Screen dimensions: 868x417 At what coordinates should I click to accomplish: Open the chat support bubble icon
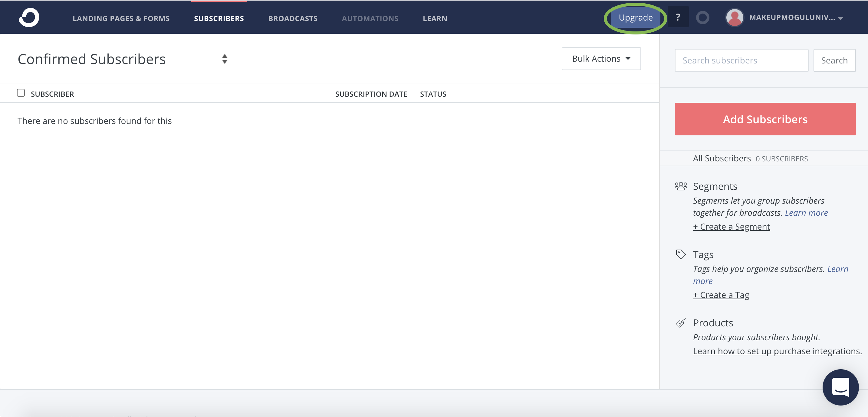pos(840,387)
